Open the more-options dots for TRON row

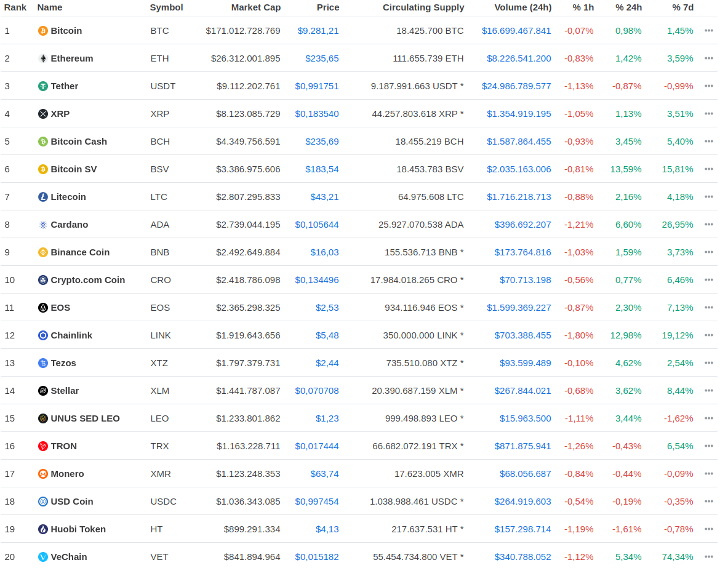tap(708, 446)
